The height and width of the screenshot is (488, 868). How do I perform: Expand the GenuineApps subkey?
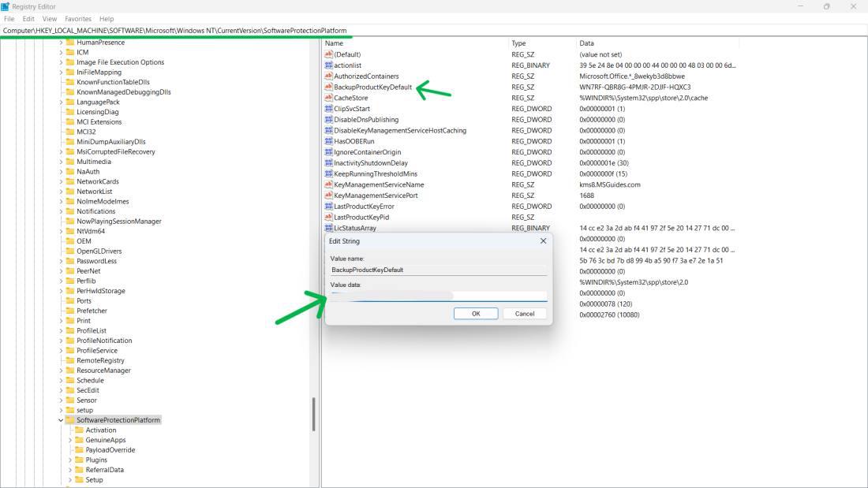point(69,440)
